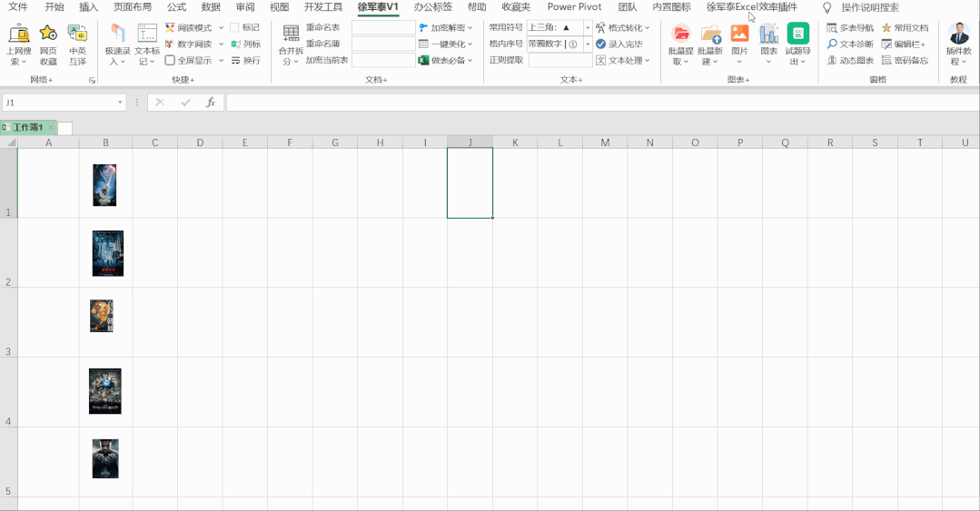This screenshot has width=980, height=511.
Task: Switch to the 开始 tab
Action: 54,7
